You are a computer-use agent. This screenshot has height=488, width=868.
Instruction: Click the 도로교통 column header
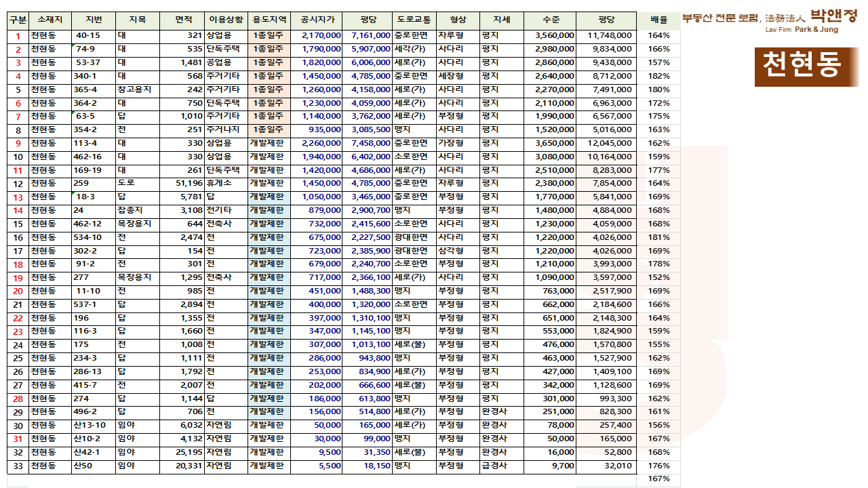(414, 21)
